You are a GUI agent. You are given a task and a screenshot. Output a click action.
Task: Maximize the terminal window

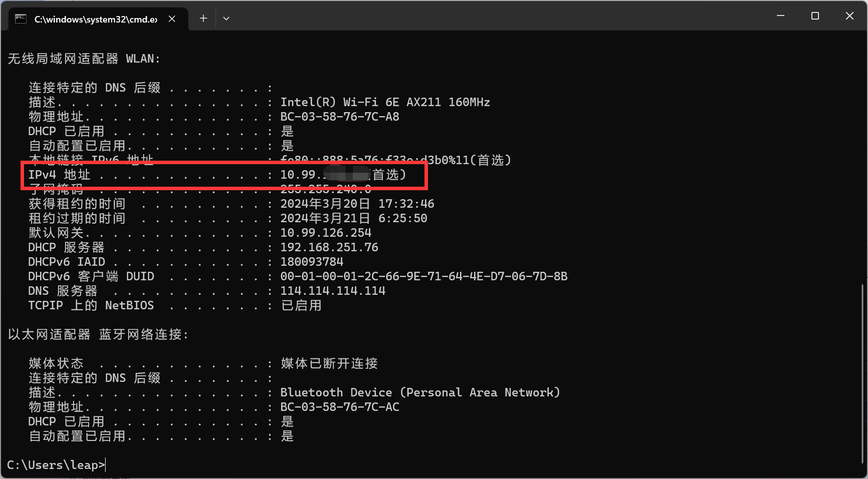coord(815,16)
